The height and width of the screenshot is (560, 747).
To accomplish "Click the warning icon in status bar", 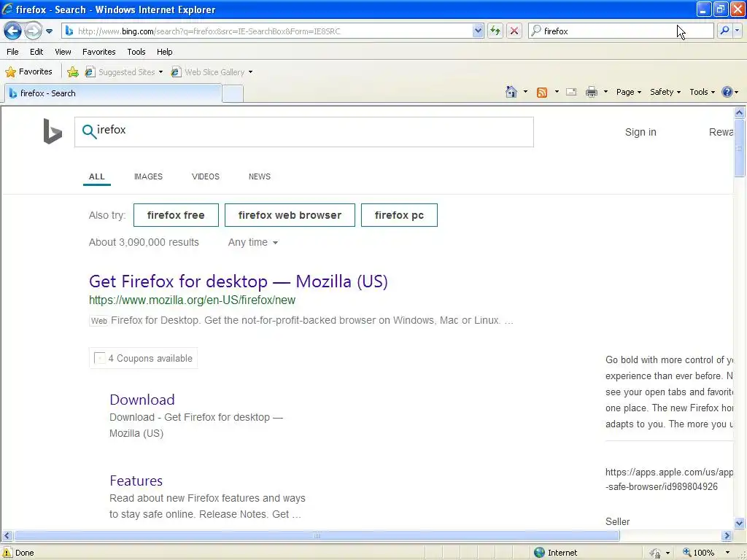I will tap(7, 553).
